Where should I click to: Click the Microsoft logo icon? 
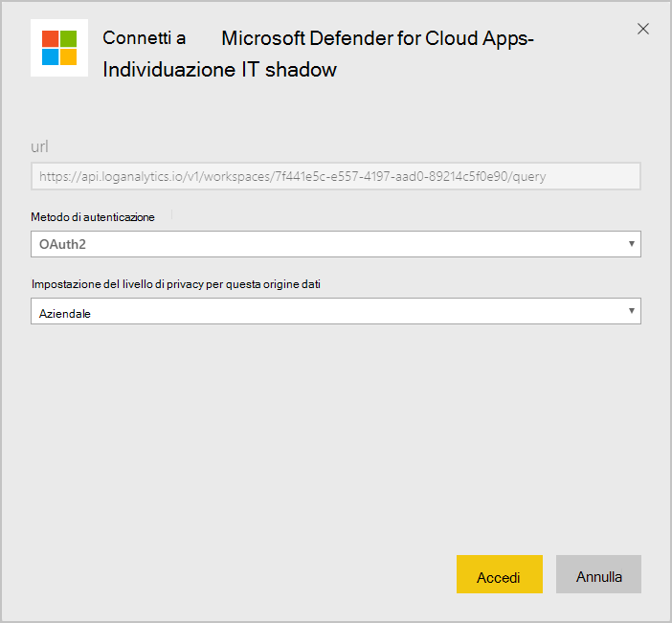coord(59,48)
